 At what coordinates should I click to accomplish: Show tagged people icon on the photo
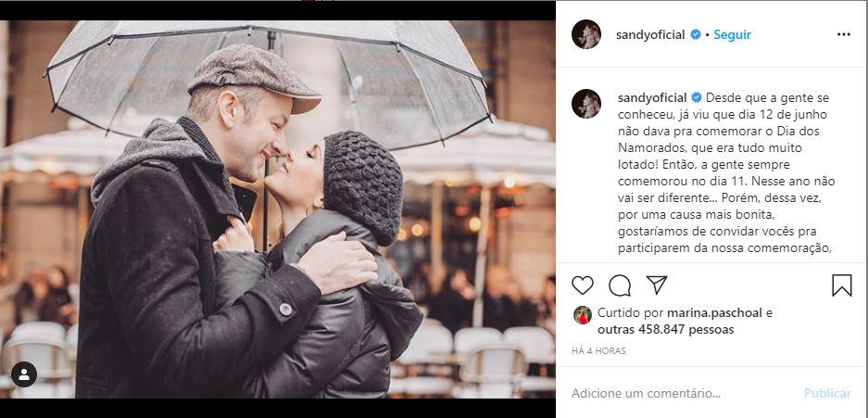pos(24,374)
